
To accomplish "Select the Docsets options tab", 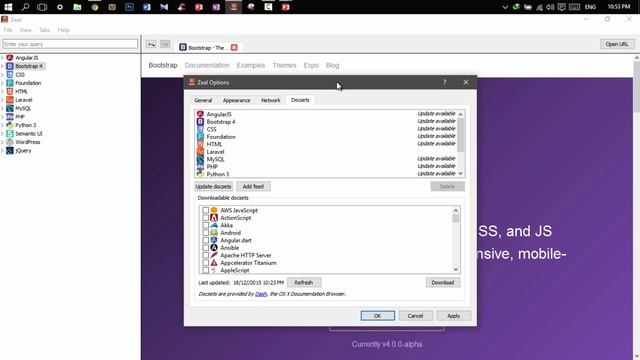I will (x=300, y=100).
